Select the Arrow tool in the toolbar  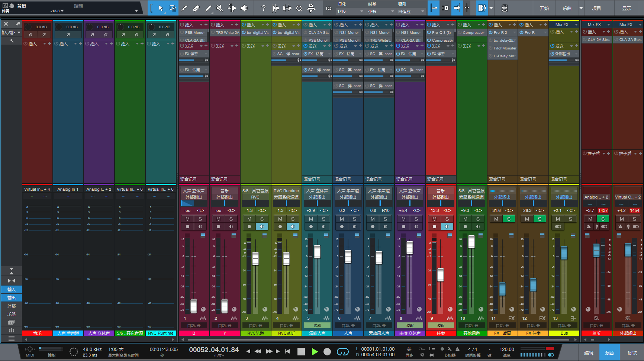click(161, 8)
